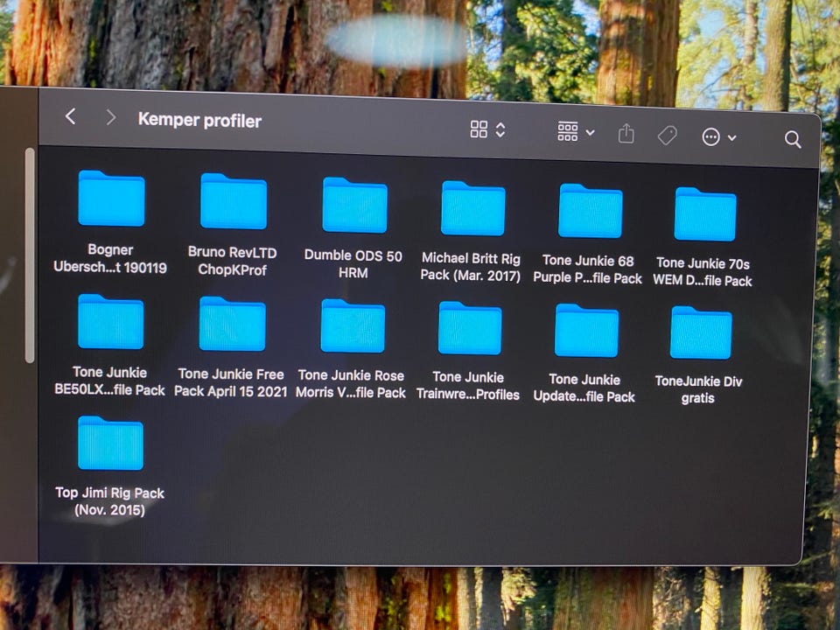The height and width of the screenshot is (630, 840).
Task: Click label 'Top Jimi Rig Pack (Nov. 2015)'
Action: tap(110, 501)
